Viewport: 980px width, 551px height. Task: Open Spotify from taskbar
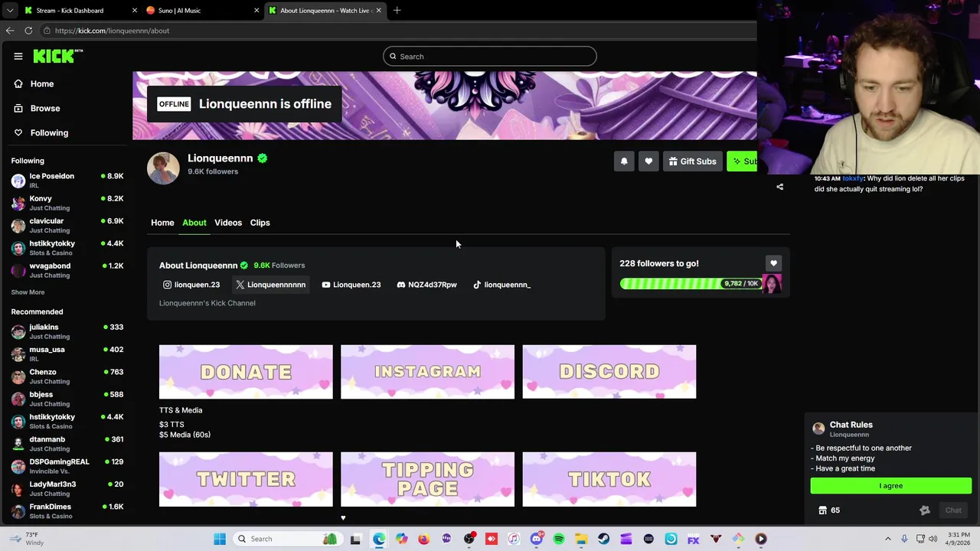point(559,539)
